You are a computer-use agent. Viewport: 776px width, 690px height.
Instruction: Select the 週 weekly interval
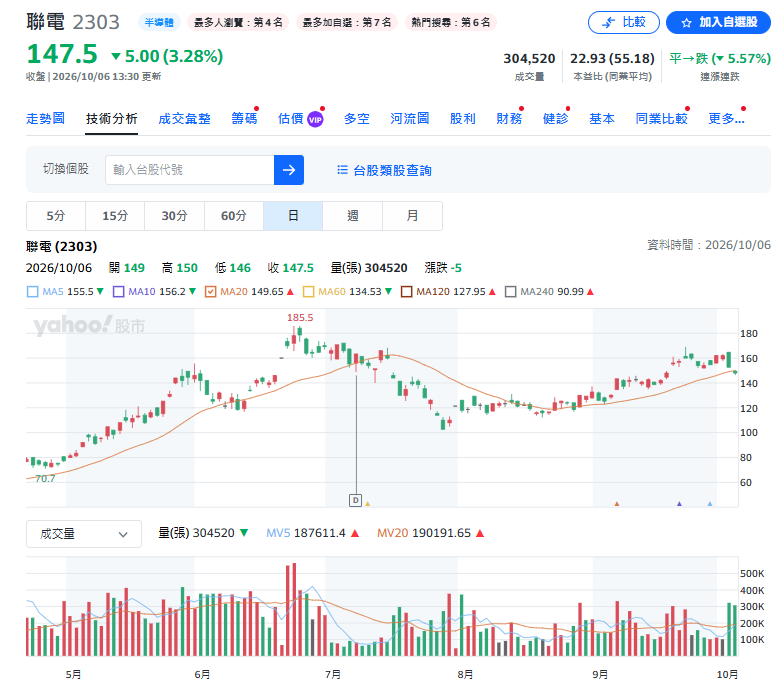[352, 216]
